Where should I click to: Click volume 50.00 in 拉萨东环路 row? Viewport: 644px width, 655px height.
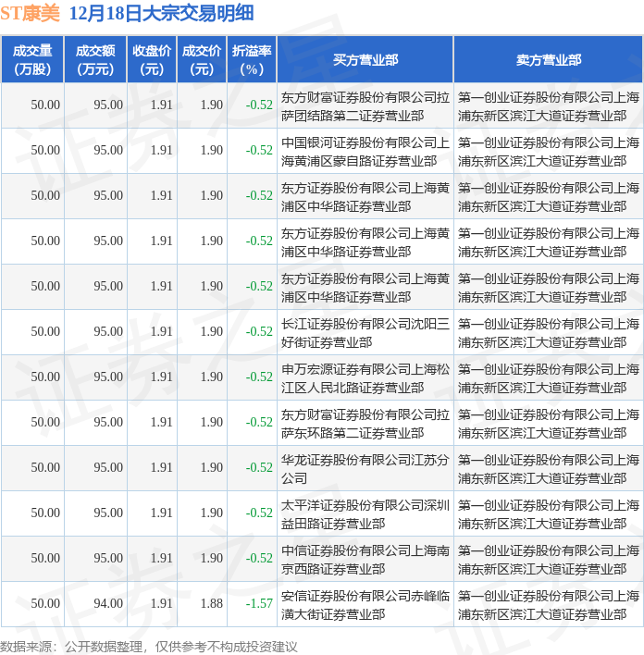click(45, 422)
